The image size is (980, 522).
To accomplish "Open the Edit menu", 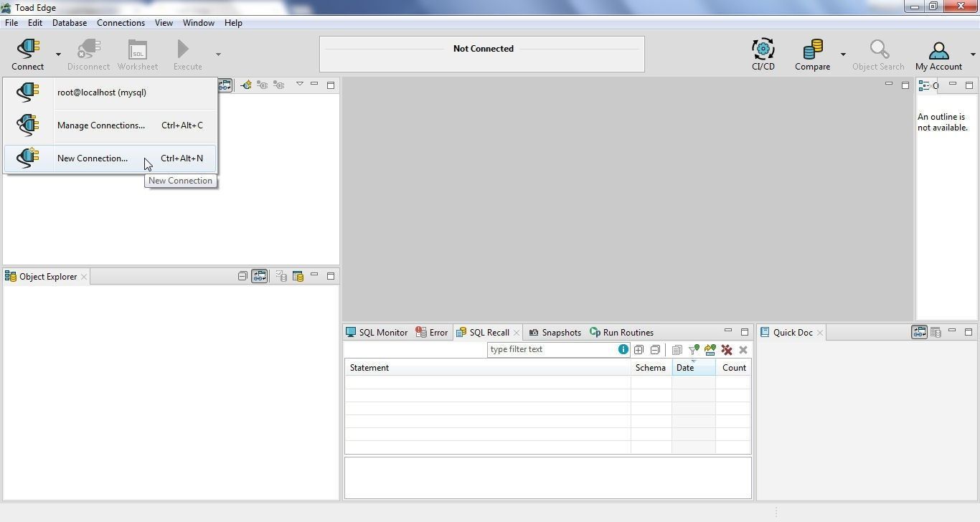I will 34,23.
